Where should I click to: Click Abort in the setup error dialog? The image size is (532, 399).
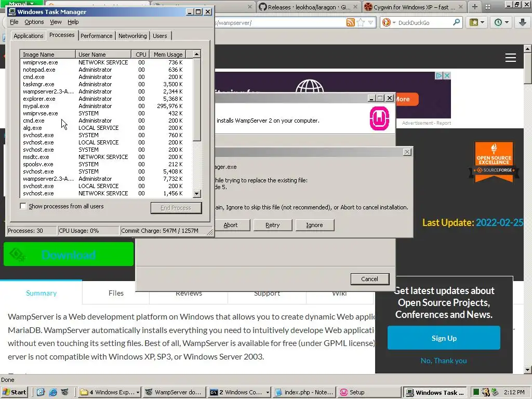click(x=232, y=225)
